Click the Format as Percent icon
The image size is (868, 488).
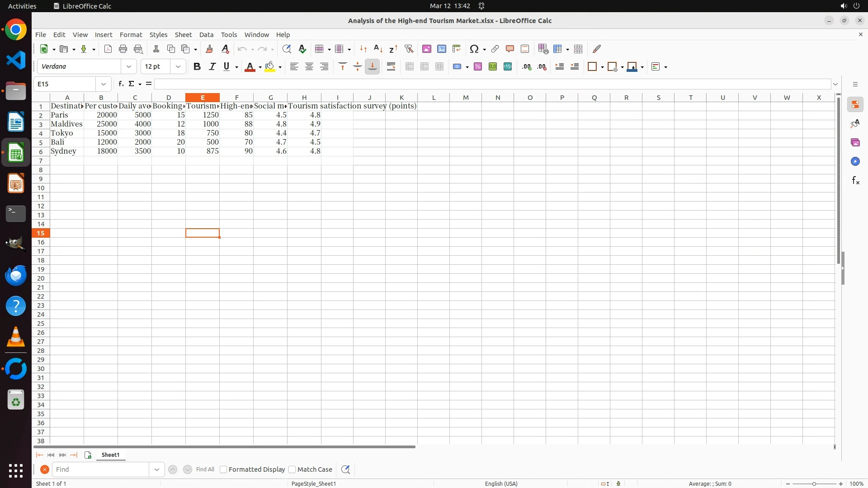click(x=478, y=67)
